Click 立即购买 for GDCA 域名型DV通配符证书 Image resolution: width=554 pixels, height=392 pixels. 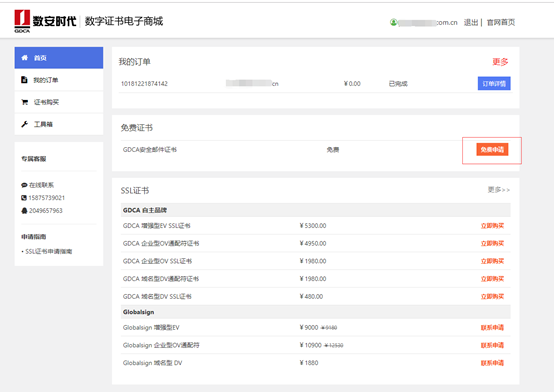[x=492, y=279]
